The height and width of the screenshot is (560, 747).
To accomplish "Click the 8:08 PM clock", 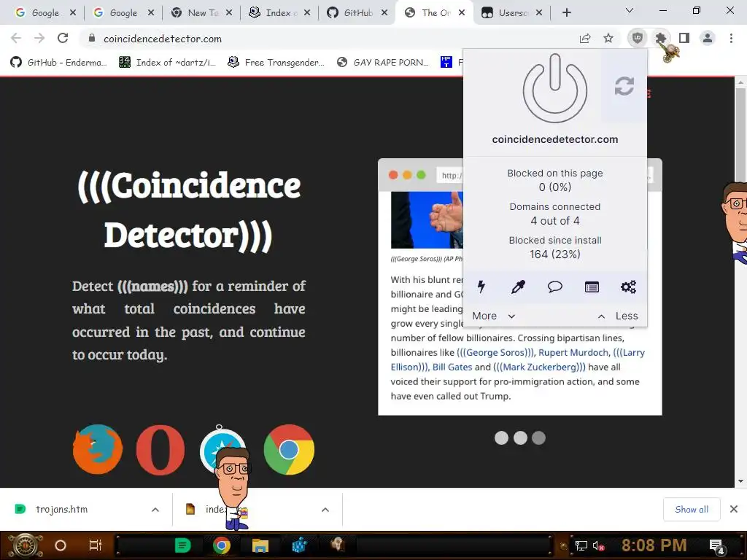I will click(x=654, y=545).
